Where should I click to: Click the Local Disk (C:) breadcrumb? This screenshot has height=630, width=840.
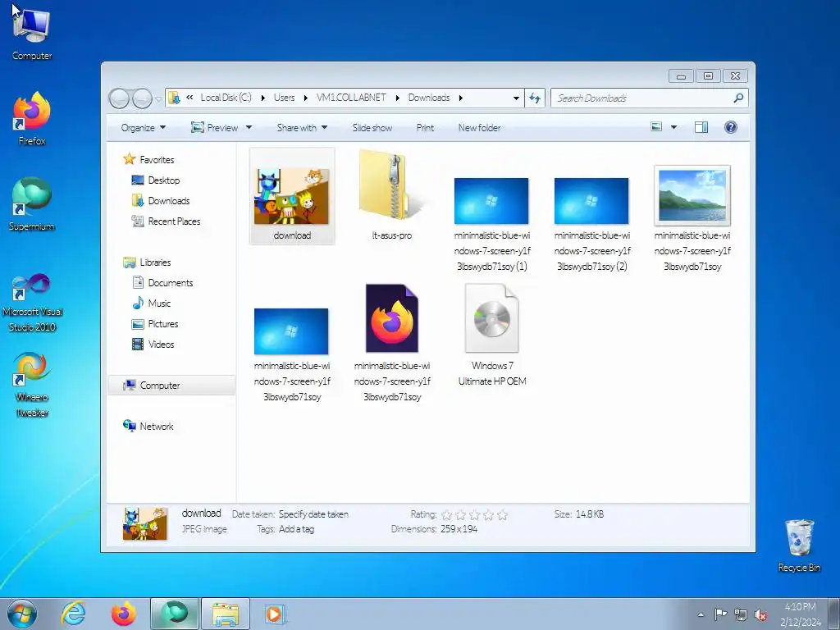(x=226, y=98)
